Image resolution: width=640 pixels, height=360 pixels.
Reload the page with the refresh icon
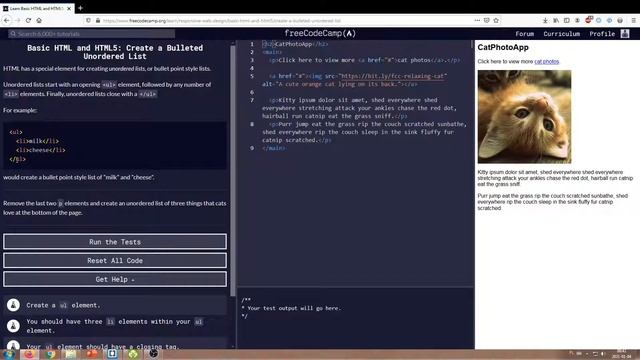(x=28, y=20)
